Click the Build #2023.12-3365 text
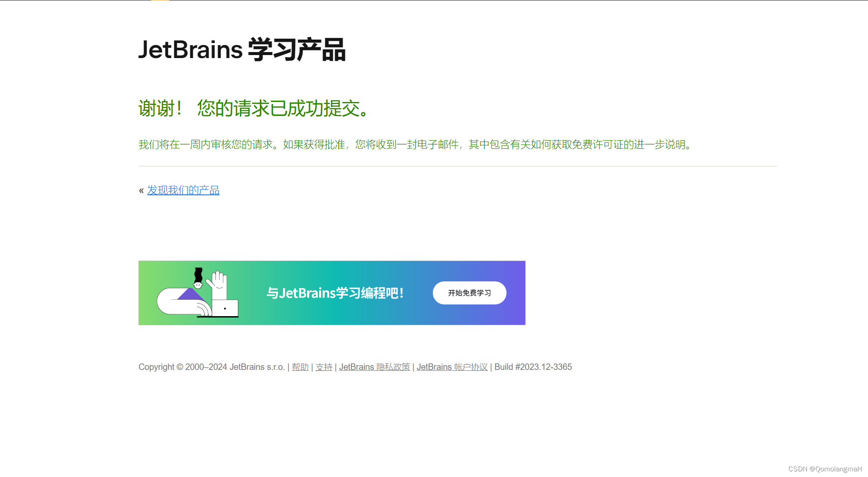 (x=533, y=367)
